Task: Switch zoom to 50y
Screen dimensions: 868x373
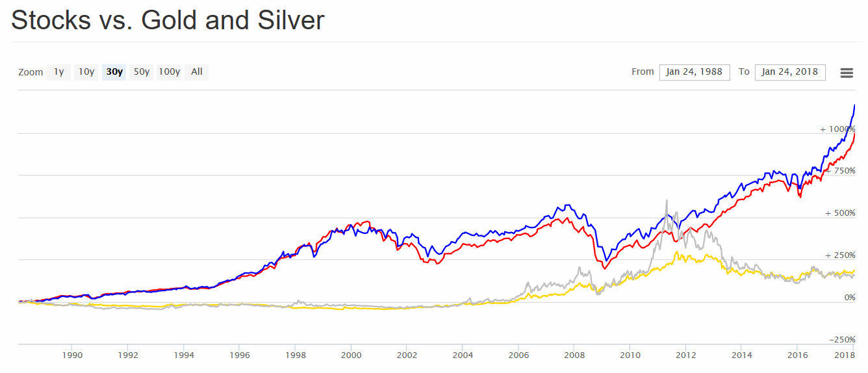Action: click(142, 72)
